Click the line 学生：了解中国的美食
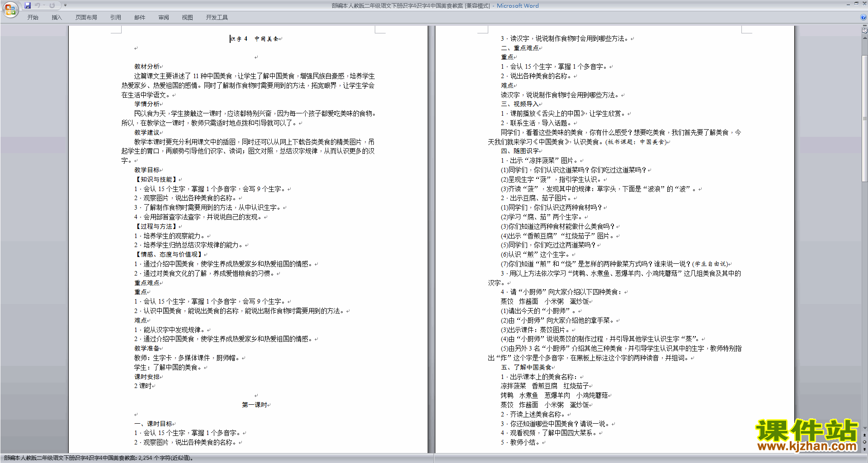The width and height of the screenshot is (868, 463). (168, 368)
